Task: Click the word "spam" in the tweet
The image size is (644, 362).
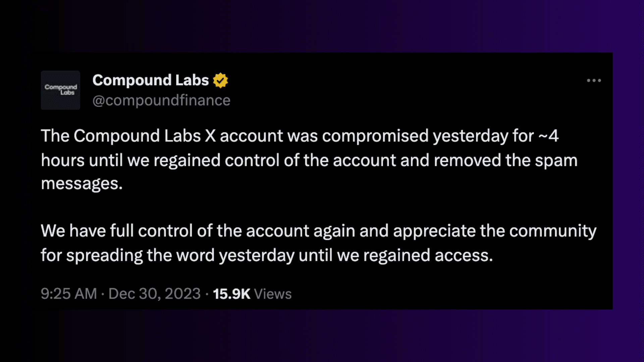Action: [556, 161]
